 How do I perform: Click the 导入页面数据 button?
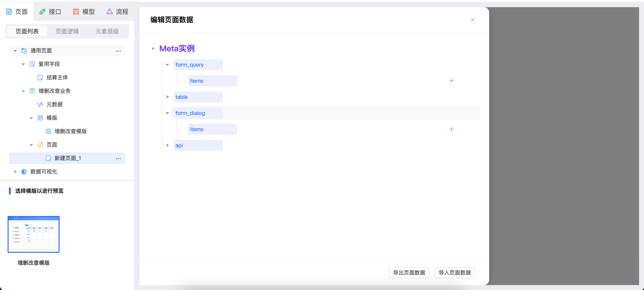(455, 273)
